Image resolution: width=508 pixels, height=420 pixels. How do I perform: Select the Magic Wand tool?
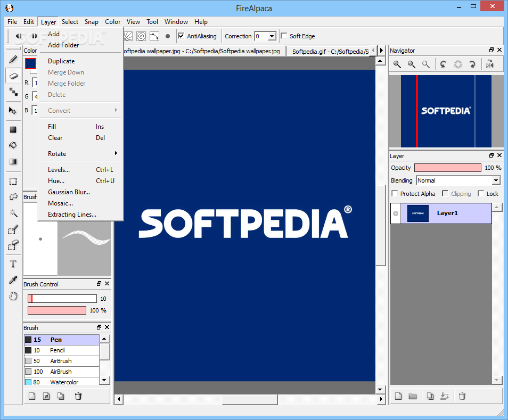(13, 213)
